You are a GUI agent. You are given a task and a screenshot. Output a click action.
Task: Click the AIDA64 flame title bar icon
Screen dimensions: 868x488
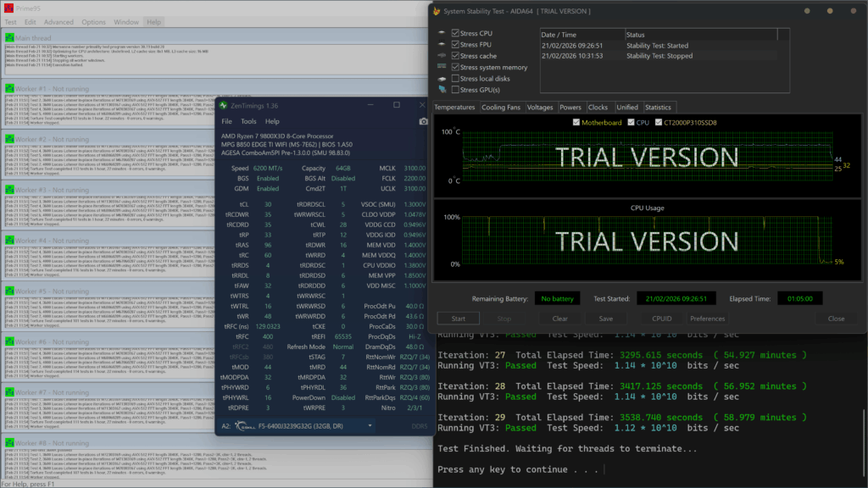click(x=436, y=11)
